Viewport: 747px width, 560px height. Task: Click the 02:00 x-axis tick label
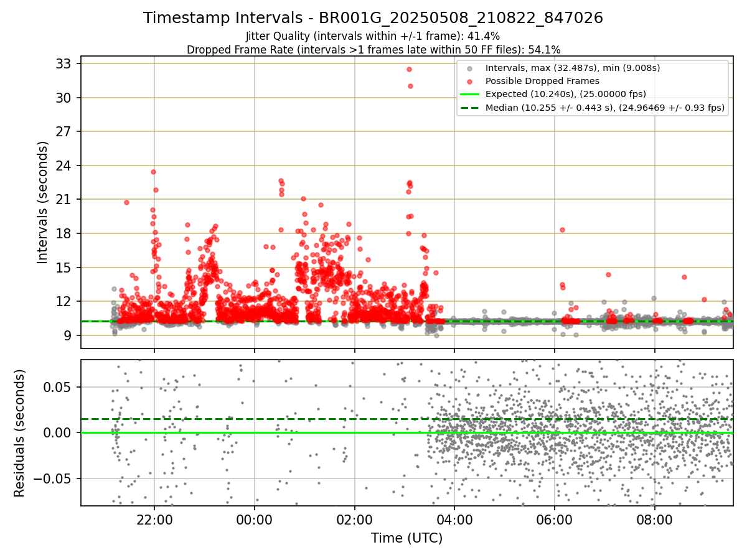pos(354,520)
